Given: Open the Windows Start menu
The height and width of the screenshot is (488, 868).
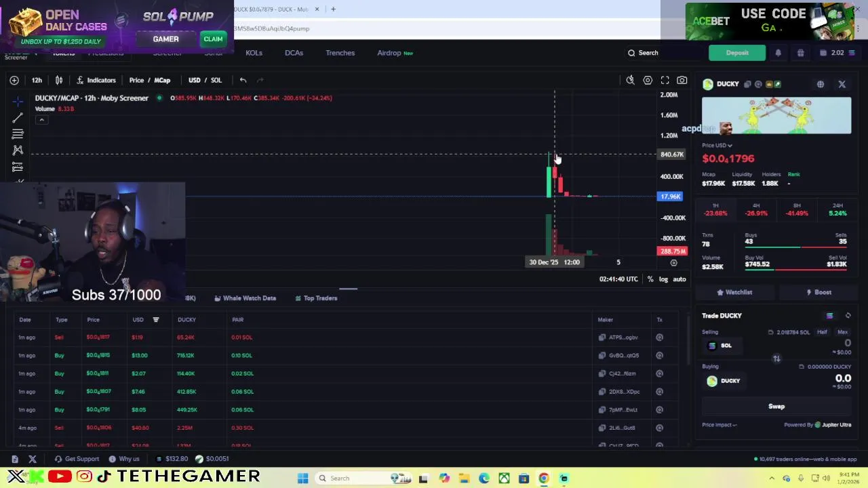Looking at the screenshot, I should coord(303,479).
